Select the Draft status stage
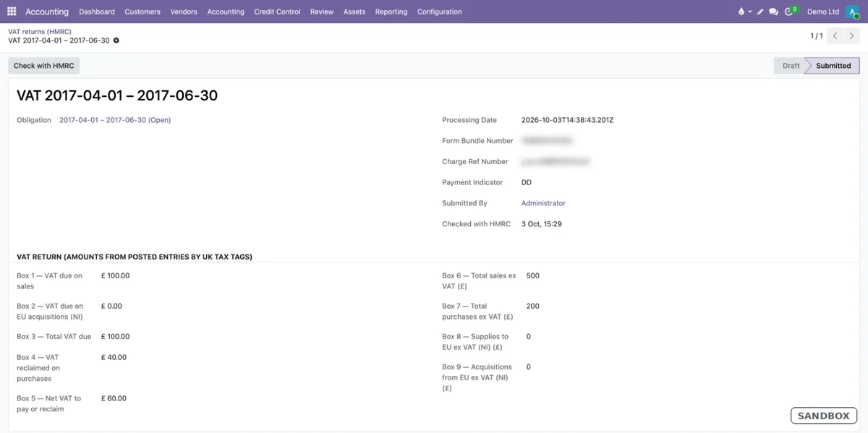The height and width of the screenshot is (433, 868). [791, 66]
